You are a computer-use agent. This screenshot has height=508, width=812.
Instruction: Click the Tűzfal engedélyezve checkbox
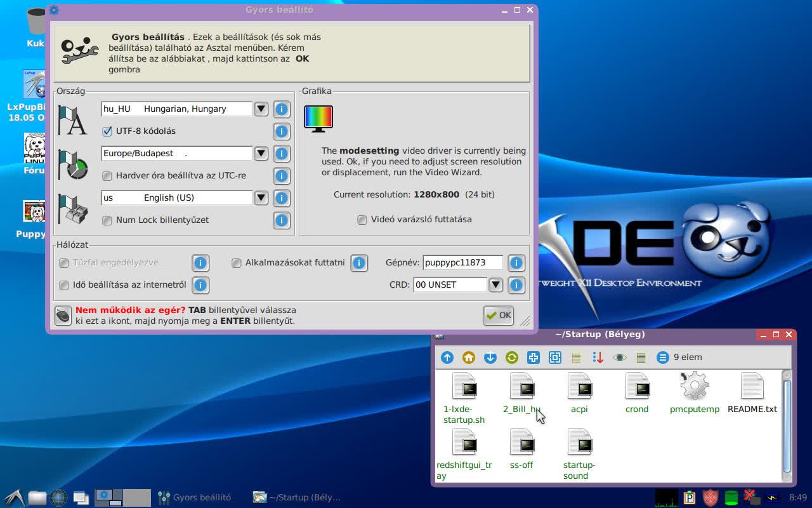pos(64,263)
